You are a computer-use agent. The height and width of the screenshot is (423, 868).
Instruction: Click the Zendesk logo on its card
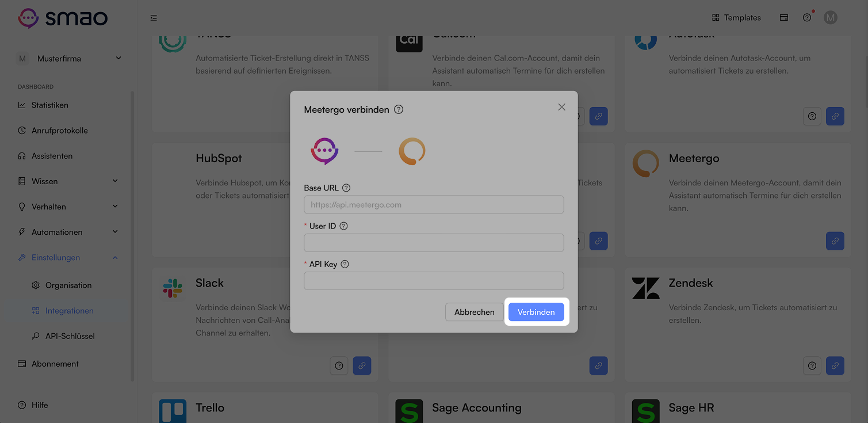pos(645,288)
